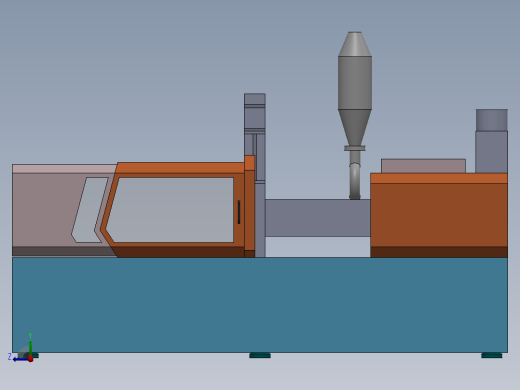Select the gray horizontal barrel section
The width and height of the screenshot is (520, 390).
tap(318, 218)
